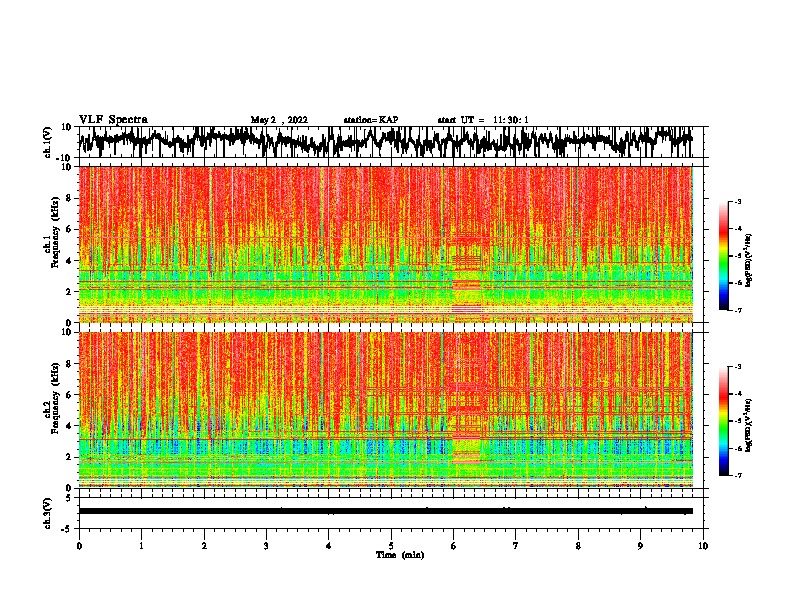Click time axis tick label "4"
Image resolution: width=792 pixels, height=612 pixels.
coord(329,546)
